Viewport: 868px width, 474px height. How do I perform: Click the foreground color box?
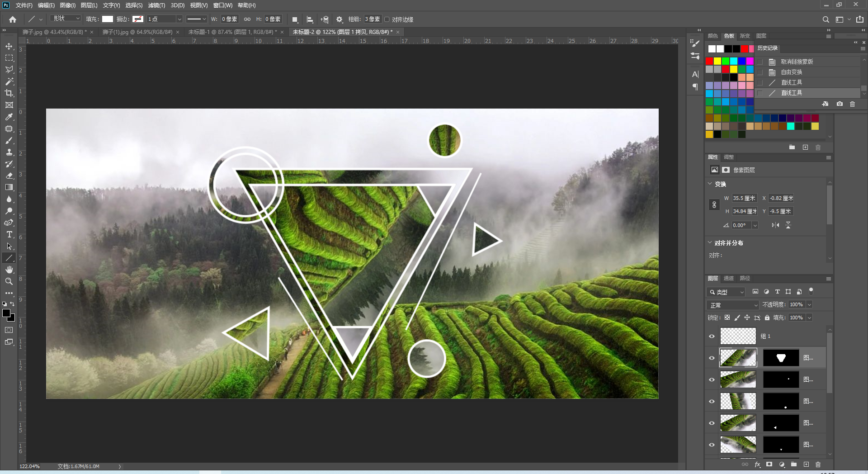click(x=6, y=313)
